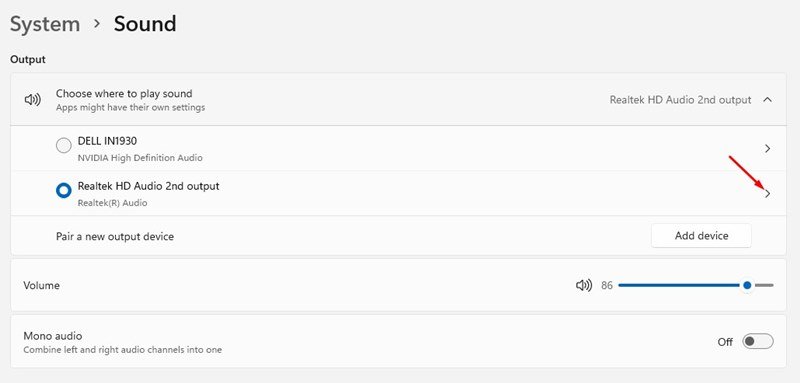The height and width of the screenshot is (383, 800).
Task: Click the Sound page title
Action: (145, 24)
